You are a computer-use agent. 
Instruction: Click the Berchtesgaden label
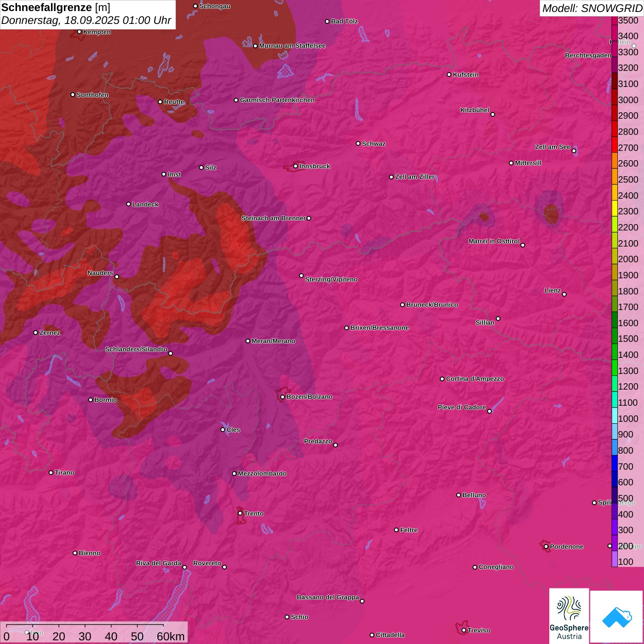point(588,55)
